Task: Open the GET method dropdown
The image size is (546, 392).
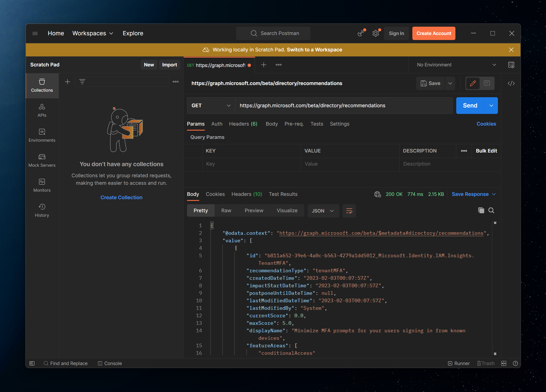Action: [211, 106]
